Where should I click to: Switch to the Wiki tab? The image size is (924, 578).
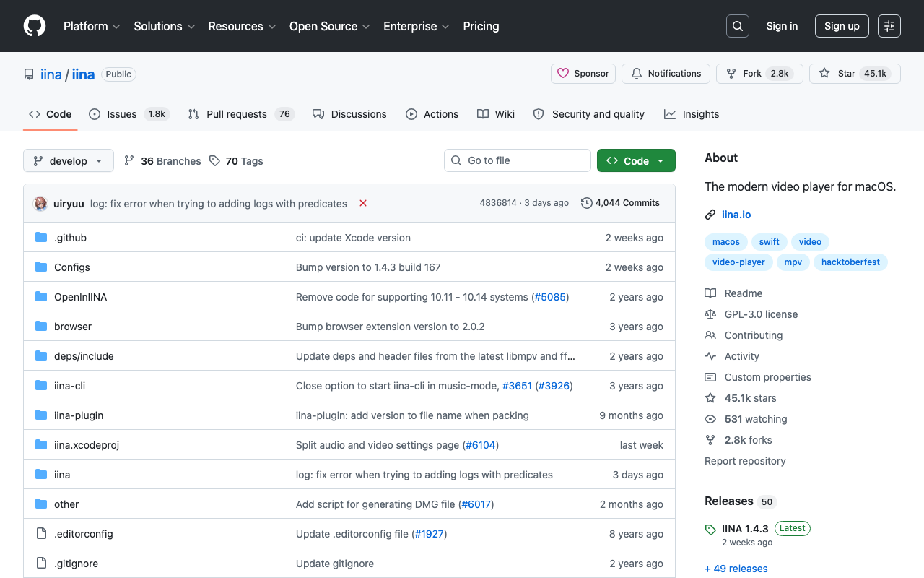[496, 114]
